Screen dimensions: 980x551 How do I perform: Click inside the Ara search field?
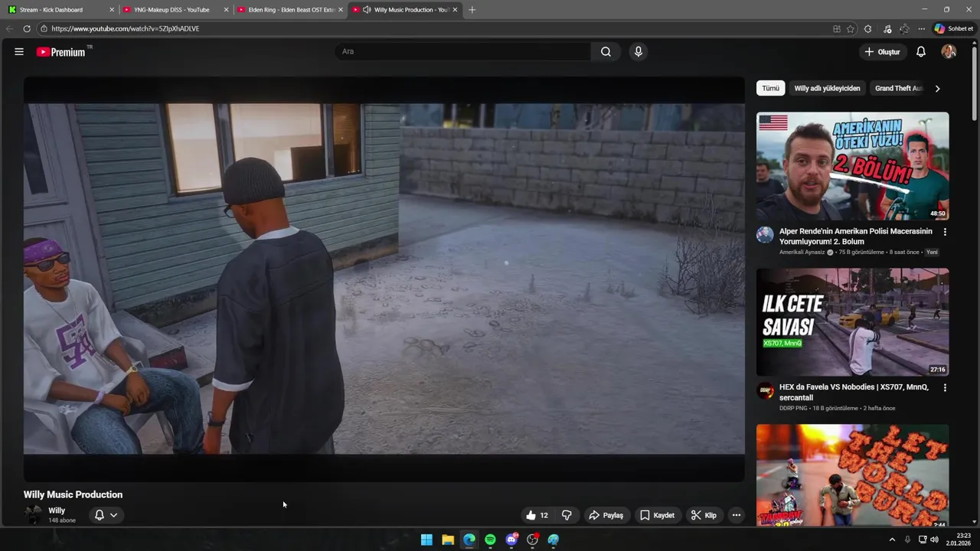click(x=462, y=52)
